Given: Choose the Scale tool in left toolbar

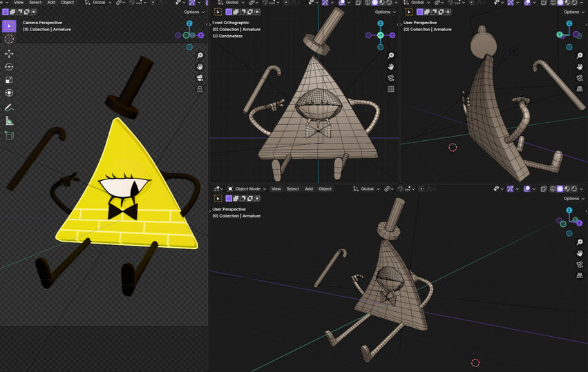Looking at the screenshot, I should [9, 79].
